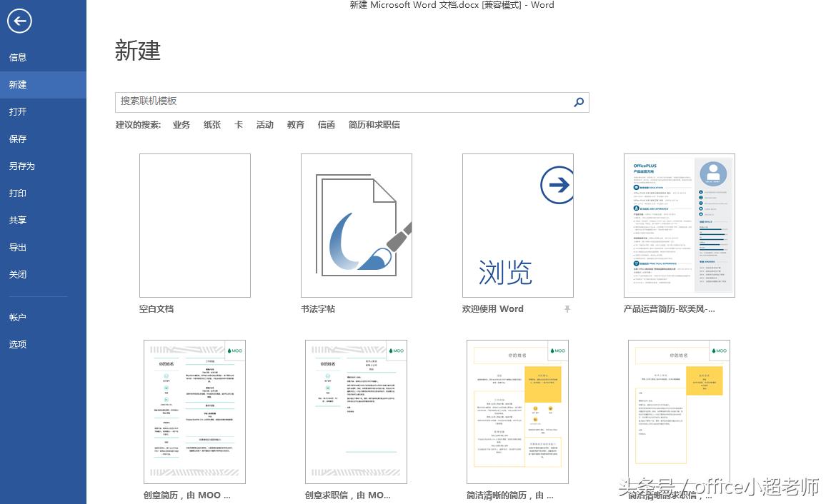Select the 创意求职信 by MOO template
The image size is (831, 504).
[x=356, y=412]
